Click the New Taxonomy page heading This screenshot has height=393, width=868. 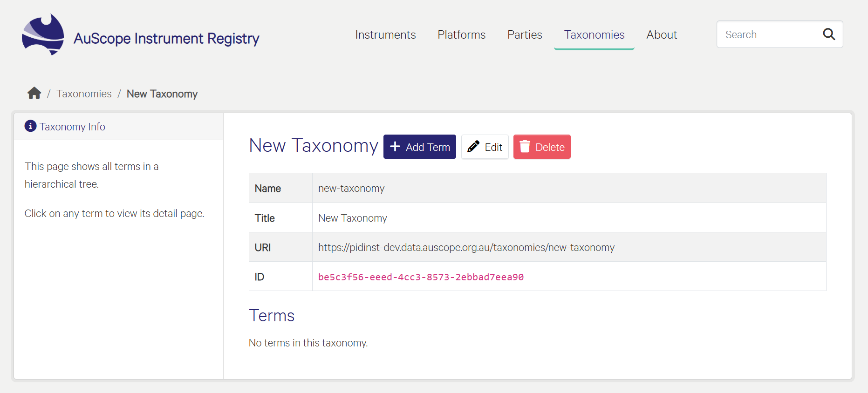(314, 145)
